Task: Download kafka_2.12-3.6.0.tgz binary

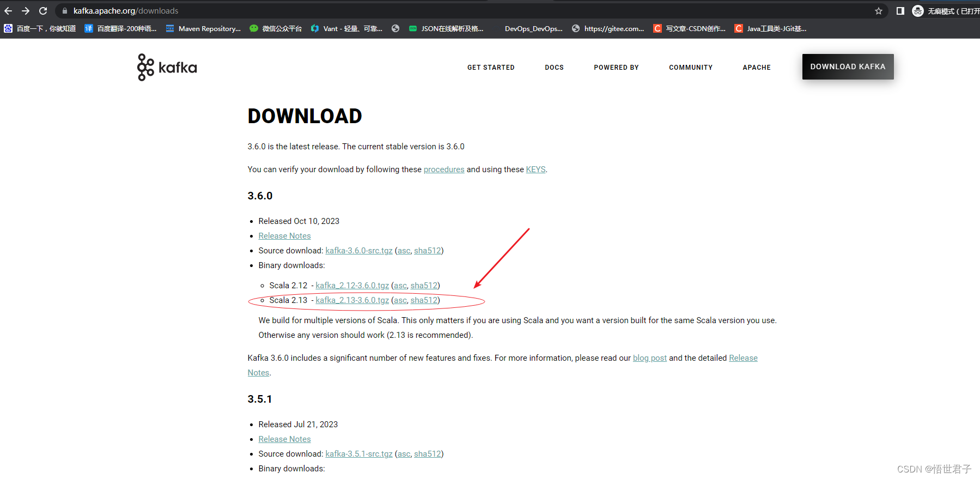Action: click(352, 286)
